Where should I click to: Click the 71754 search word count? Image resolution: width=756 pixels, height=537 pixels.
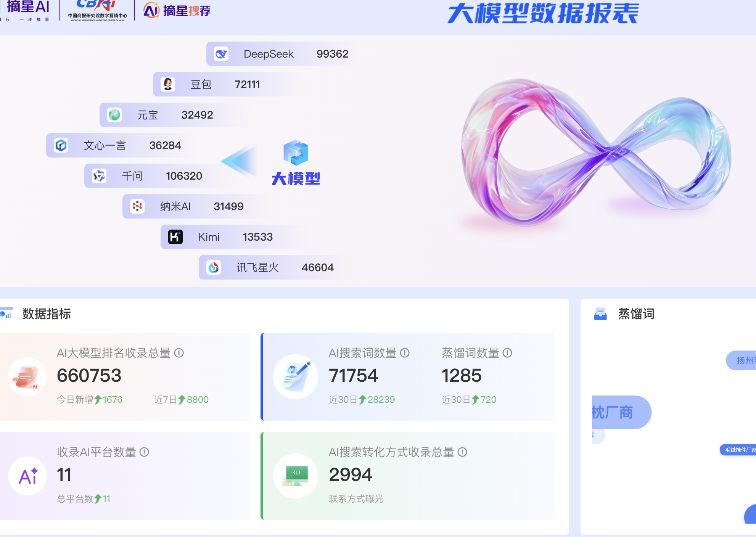[x=353, y=375]
